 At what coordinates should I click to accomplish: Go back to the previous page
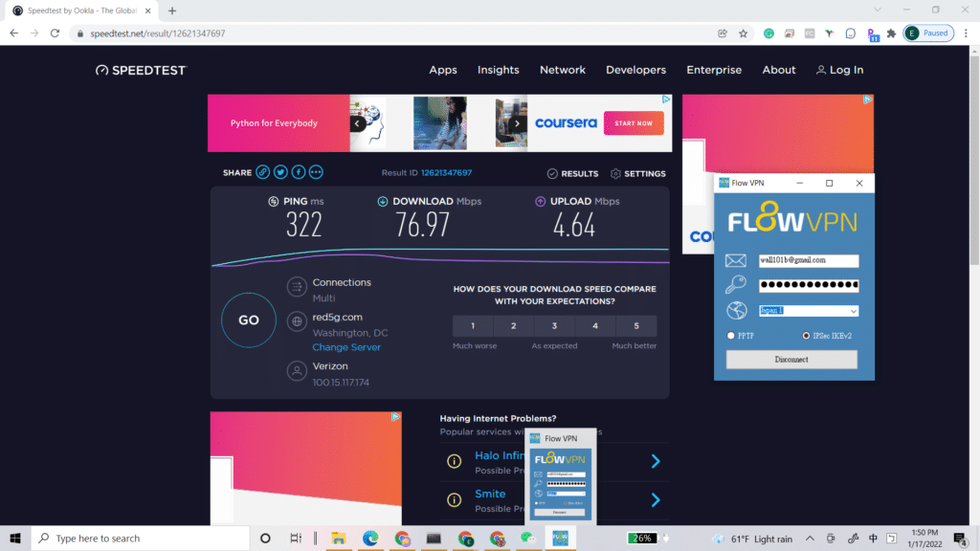coord(13,33)
